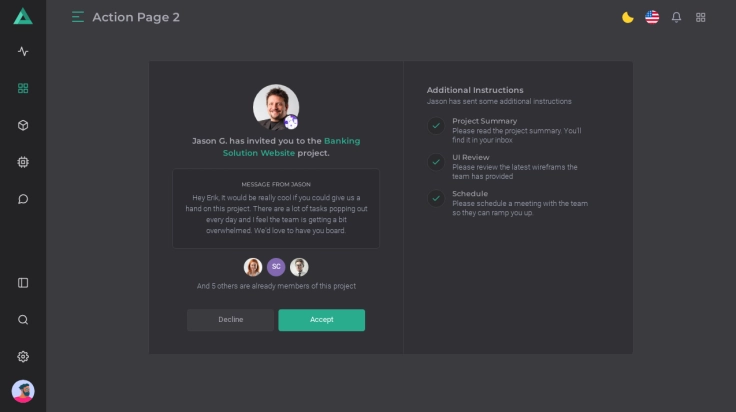Viewport: 736px width, 412px height.
Task: Click the layout panel sidebar icon
Action: click(x=23, y=283)
